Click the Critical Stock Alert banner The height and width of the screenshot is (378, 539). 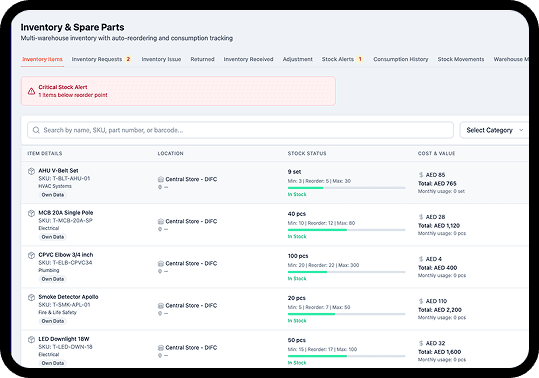[178, 91]
